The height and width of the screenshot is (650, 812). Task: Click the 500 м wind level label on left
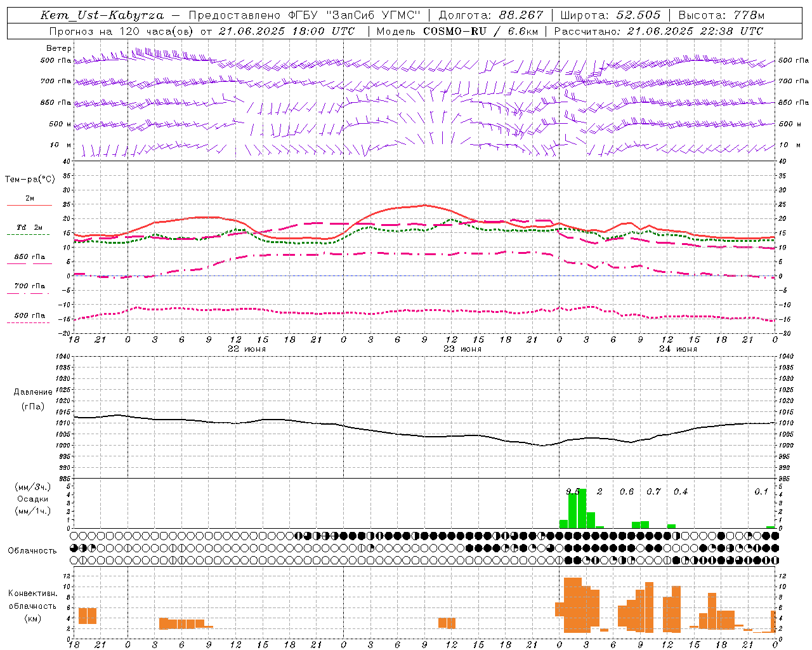pyautogui.click(x=60, y=124)
